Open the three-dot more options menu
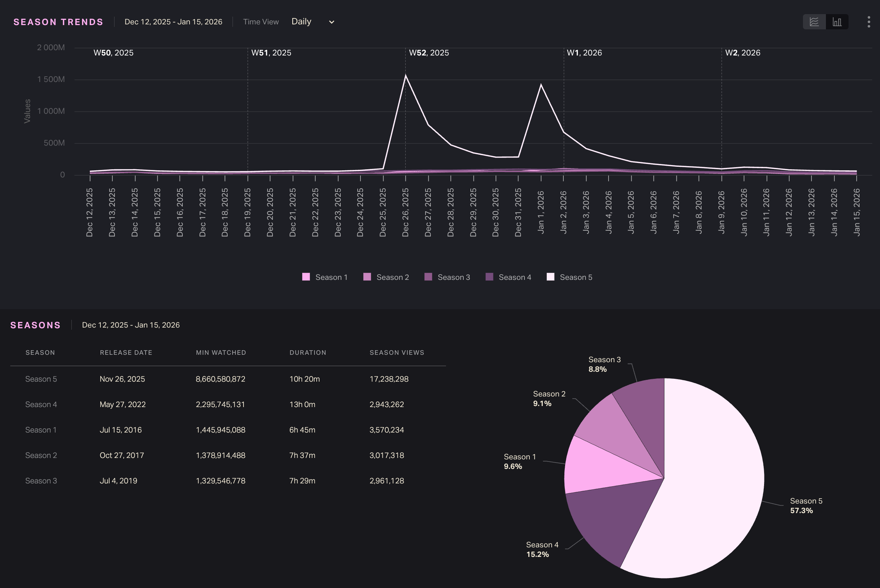This screenshot has height=588, width=880. (x=869, y=22)
